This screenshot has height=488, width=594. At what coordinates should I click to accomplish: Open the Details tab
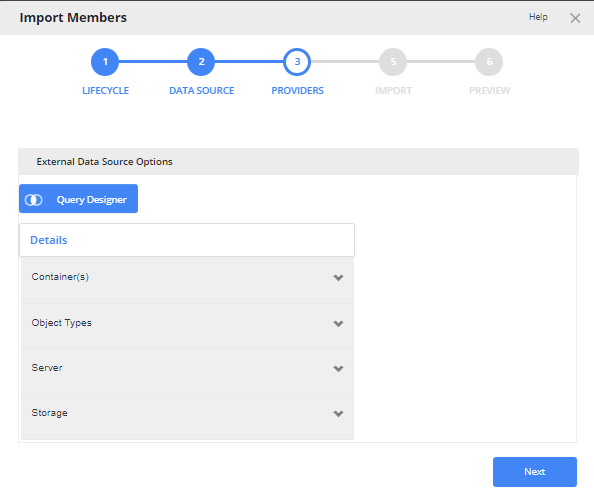tap(48, 240)
